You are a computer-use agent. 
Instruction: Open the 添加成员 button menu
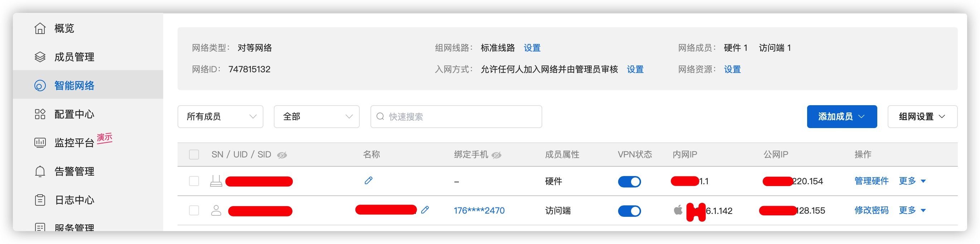(x=841, y=117)
